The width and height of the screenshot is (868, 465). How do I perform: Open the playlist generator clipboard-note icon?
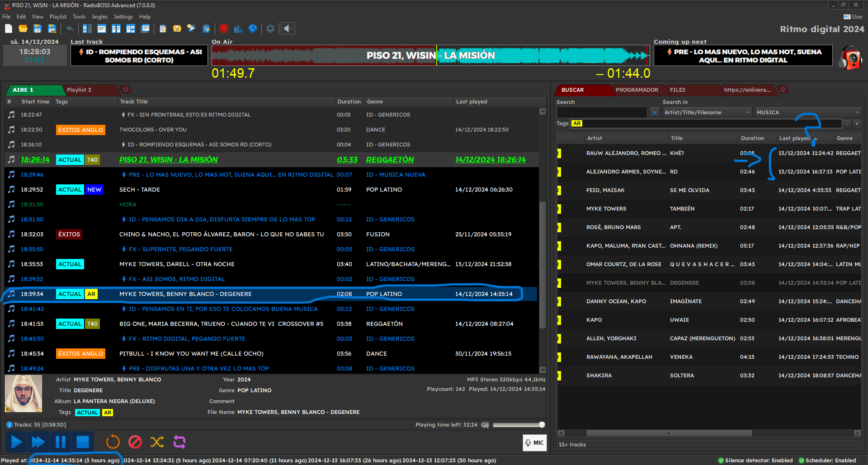[x=163, y=28]
